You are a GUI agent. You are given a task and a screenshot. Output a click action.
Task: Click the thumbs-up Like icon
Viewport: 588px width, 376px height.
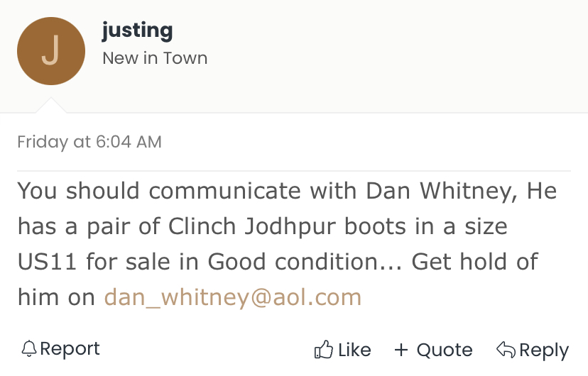coord(324,350)
